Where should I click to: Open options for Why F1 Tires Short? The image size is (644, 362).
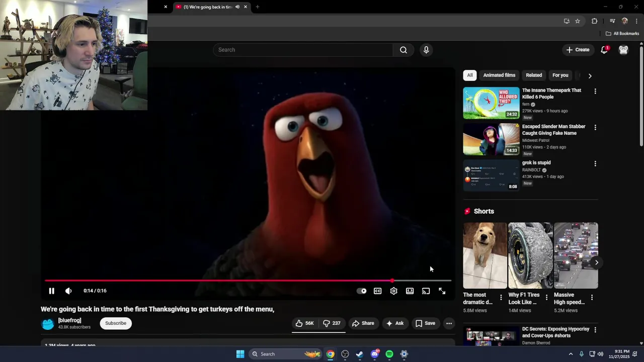click(546, 298)
